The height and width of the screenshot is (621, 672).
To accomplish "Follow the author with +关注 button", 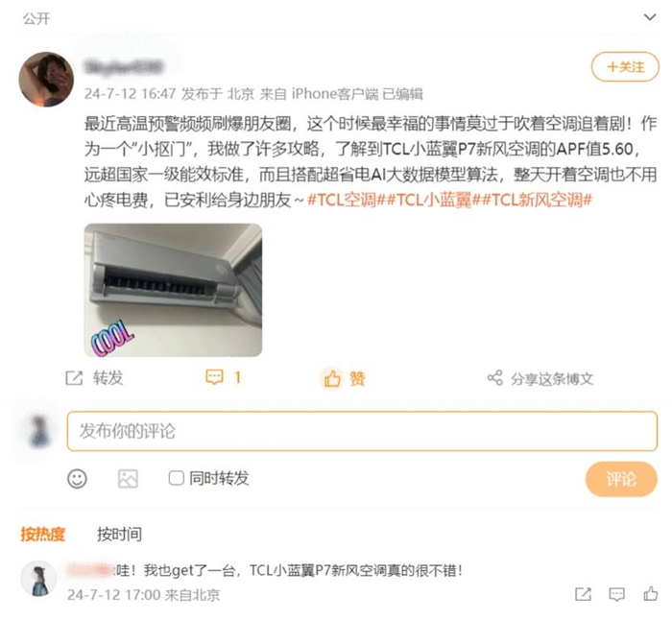I will point(625,67).
